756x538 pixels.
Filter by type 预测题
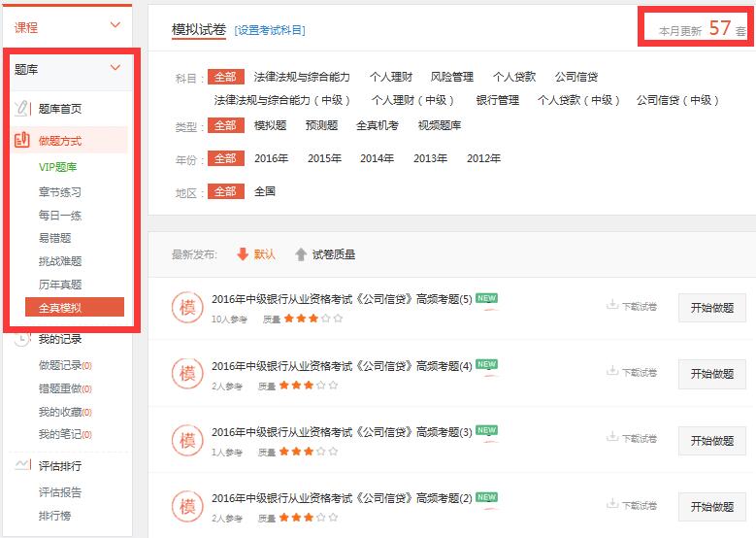pos(321,125)
